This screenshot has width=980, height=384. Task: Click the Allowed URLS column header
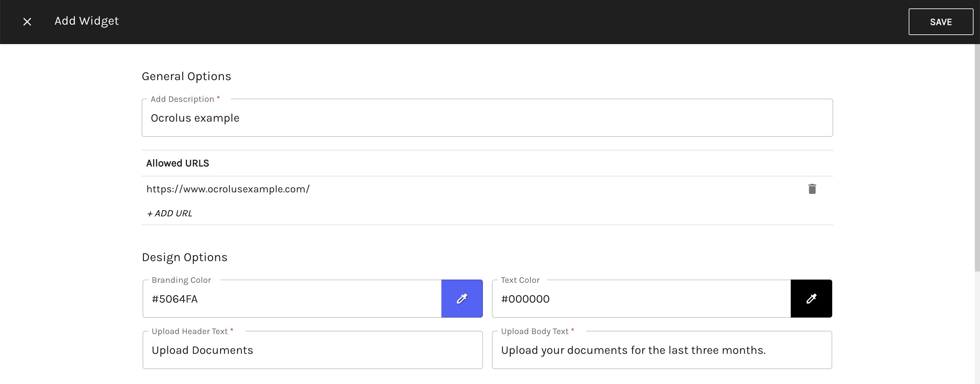tap(178, 163)
